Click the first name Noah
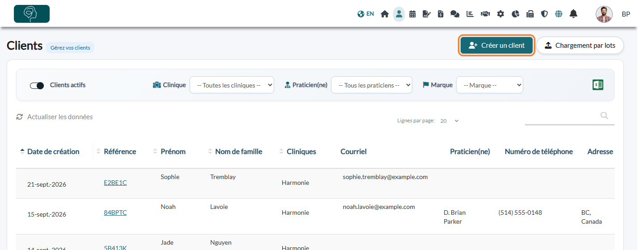This screenshot has width=644, height=250. coord(168,207)
